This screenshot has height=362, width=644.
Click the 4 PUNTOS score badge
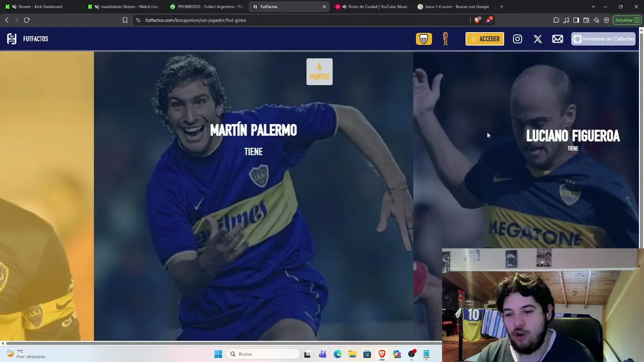point(319,72)
